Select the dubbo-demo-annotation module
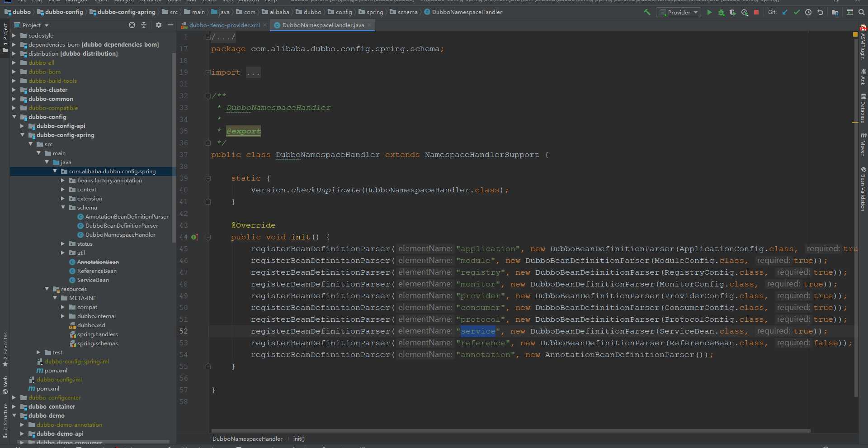Screen dimensions: 868x448 pos(65,424)
